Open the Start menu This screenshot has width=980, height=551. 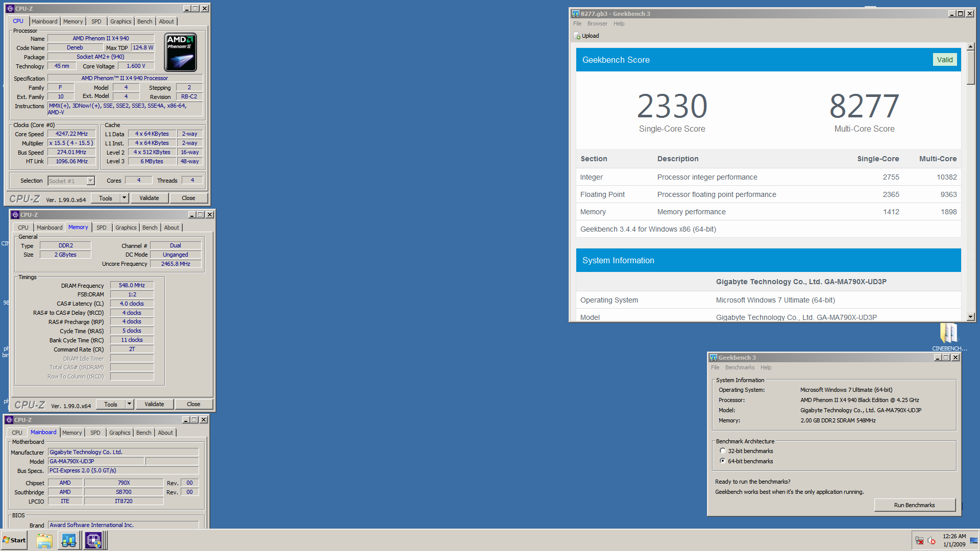coord(14,540)
